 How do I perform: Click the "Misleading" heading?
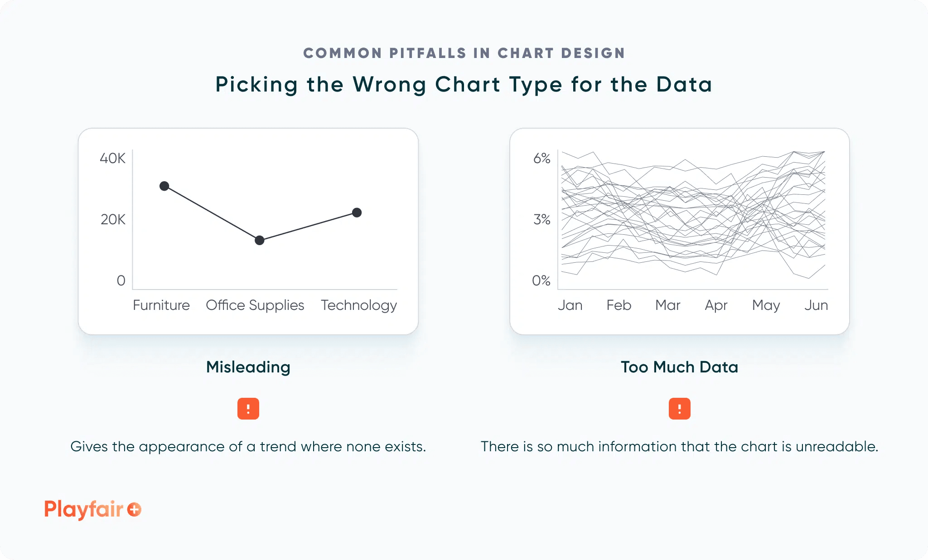pyautogui.click(x=248, y=367)
